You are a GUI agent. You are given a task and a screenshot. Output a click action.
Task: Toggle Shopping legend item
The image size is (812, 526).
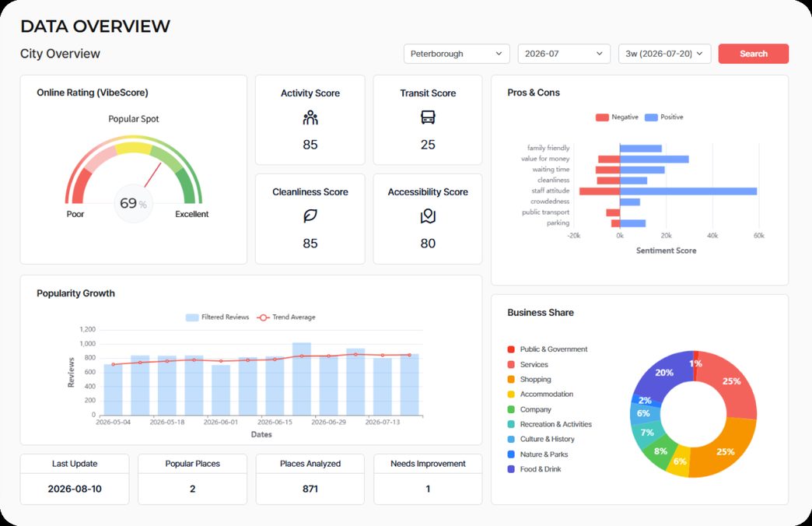pos(529,380)
